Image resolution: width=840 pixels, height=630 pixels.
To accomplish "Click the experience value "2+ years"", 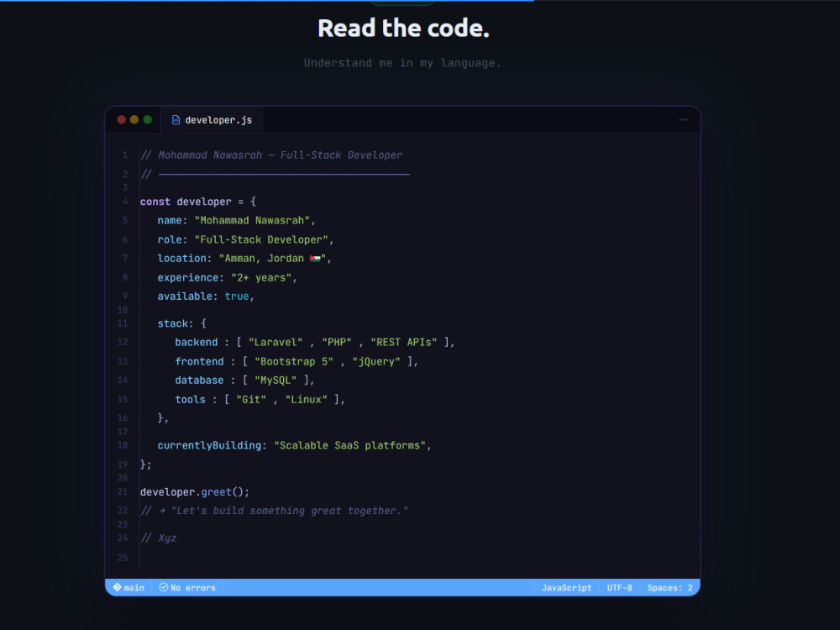I will coord(261,277).
